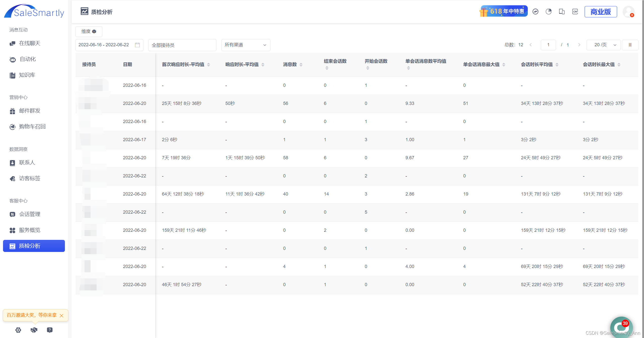Open the floating chat widget bubble
644x338 pixels.
pos(621,327)
